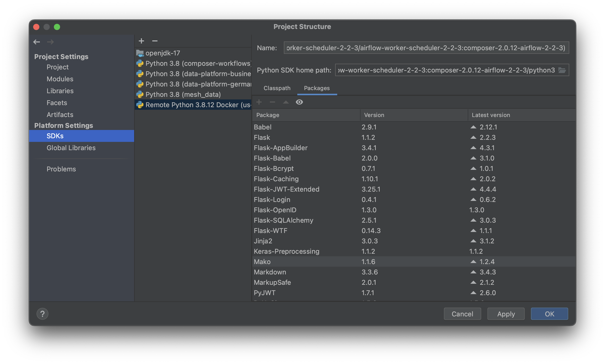Select Global Libraries in Platform Settings

71,148
